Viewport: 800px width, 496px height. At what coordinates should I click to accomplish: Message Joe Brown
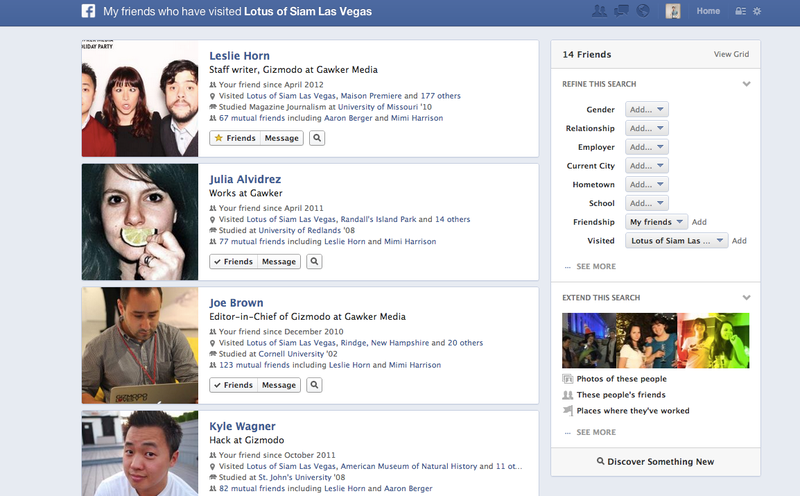click(279, 385)
